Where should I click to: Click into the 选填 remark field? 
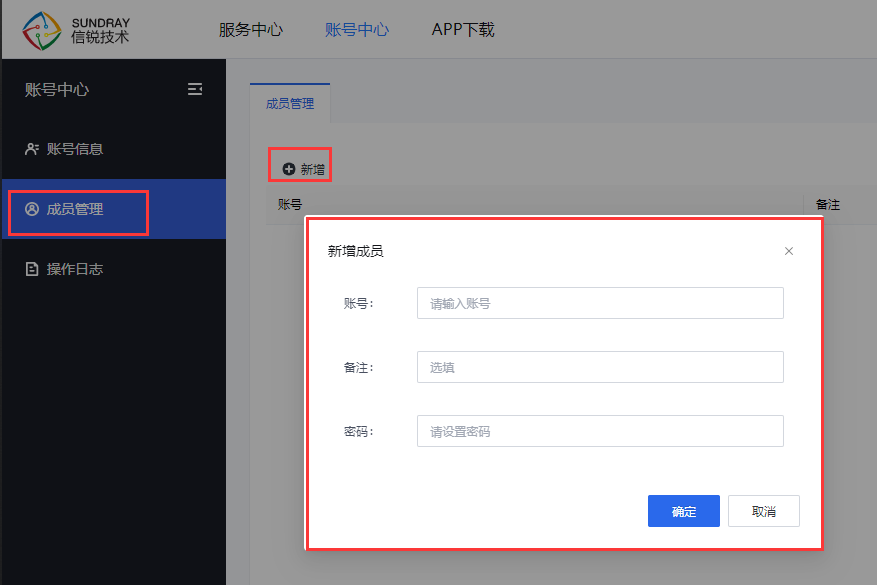tap(600, 367)
